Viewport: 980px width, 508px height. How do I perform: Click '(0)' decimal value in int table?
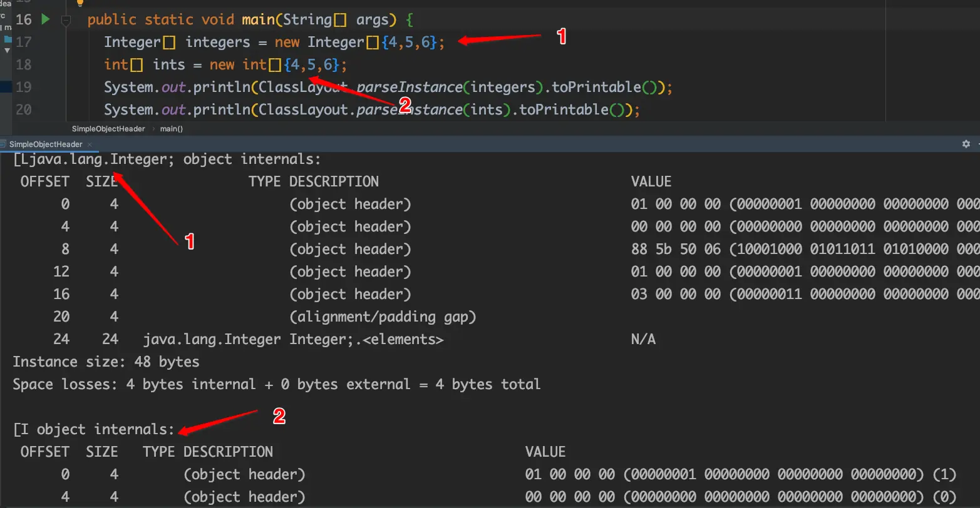(x=944, y=497)
